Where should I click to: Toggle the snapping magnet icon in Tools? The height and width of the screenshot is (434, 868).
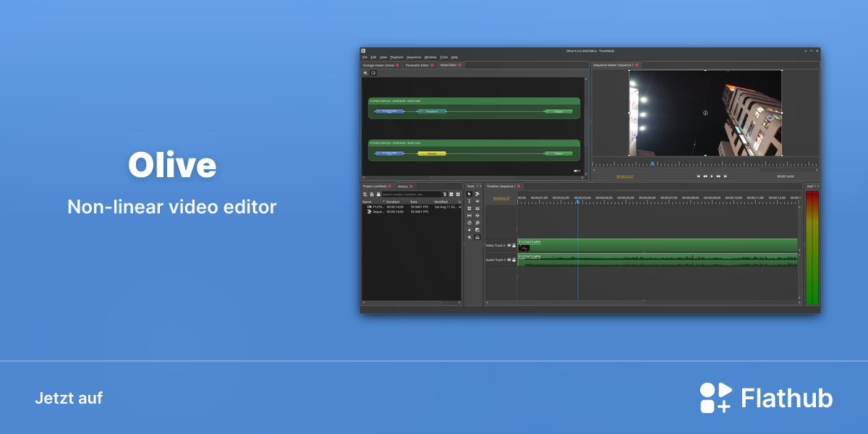[477, 237]
